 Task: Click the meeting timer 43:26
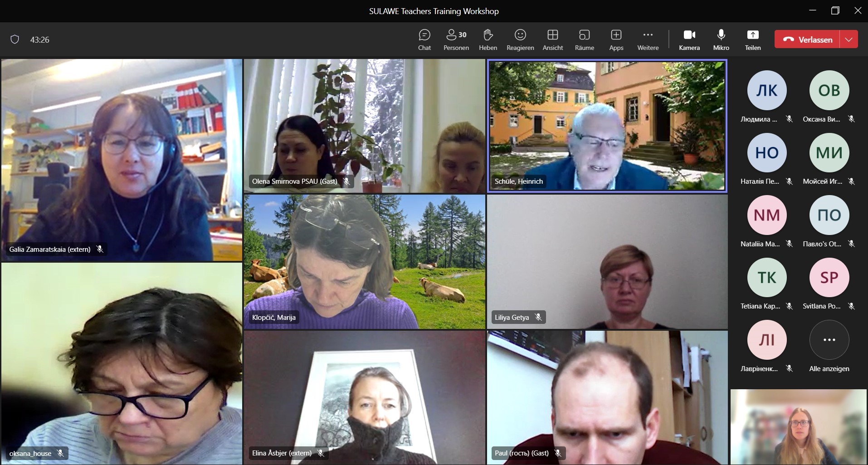pyautogui.click(x=39, y=40)
